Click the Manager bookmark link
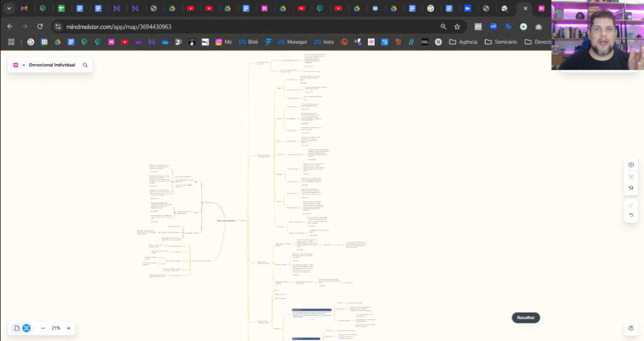This screenshot has height=341, width=644. pyautogui.click(x=292, y=42)
